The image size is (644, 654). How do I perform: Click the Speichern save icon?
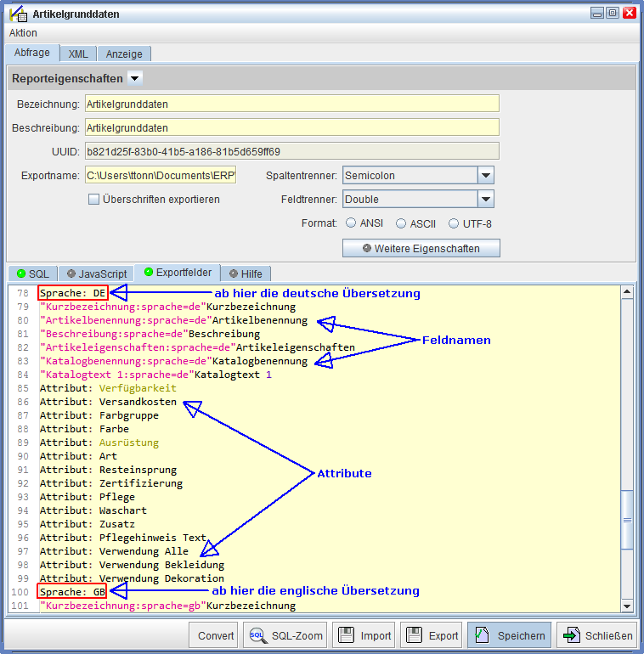point(482,635)
